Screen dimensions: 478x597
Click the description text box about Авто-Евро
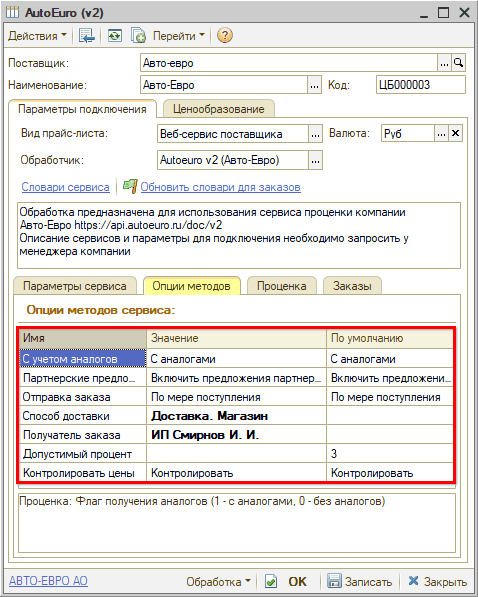tap(239, 235)
